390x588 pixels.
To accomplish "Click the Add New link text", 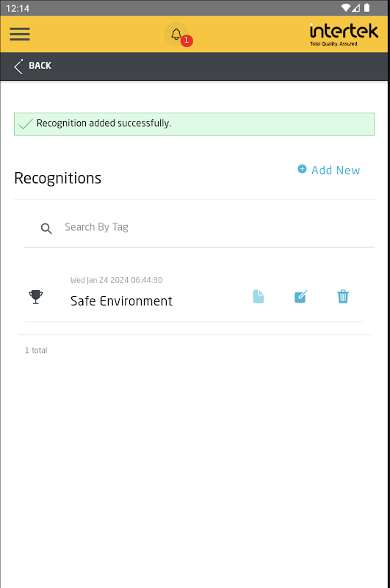I will (336, 171).
